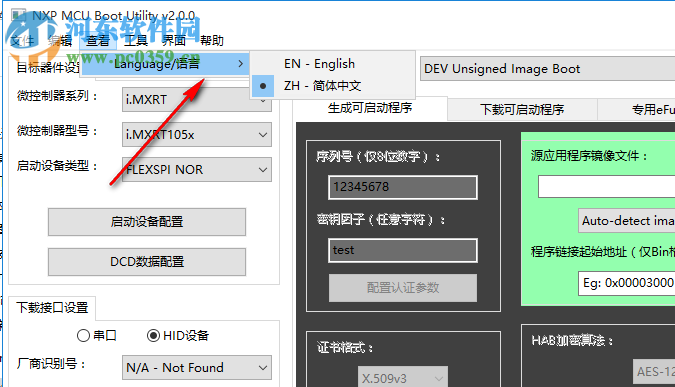Image resolution: width=675 pixels, height=387 pixels.
Task: Click the 源应用程序镜像文件 path field
Action: pos(607,187)
